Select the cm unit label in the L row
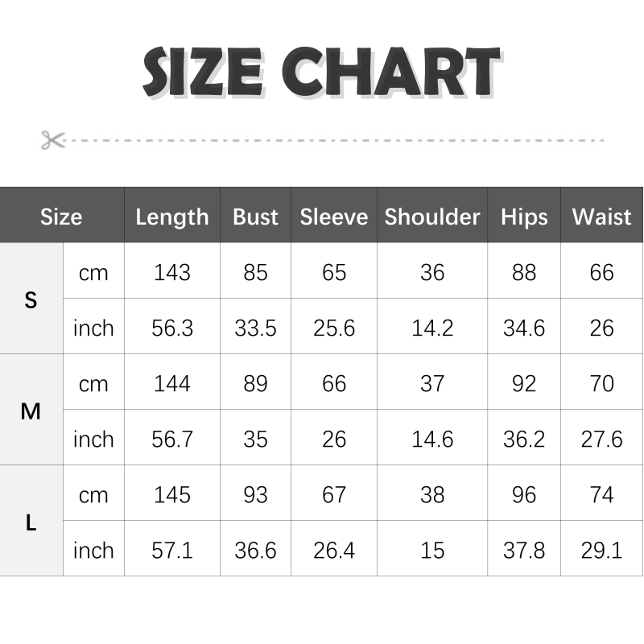644x644 pixels. [x=93, y=494]
